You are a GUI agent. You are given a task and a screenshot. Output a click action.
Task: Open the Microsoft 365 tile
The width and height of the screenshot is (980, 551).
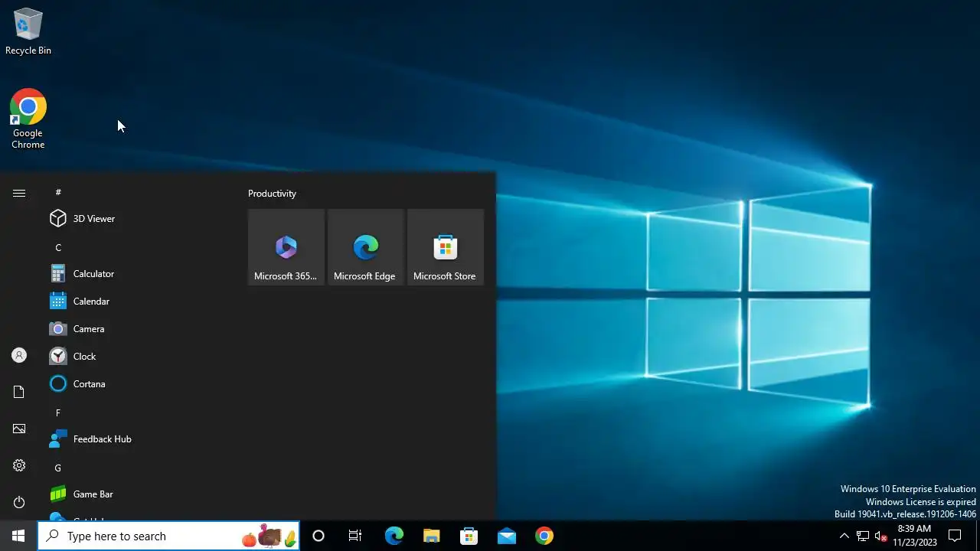(x=286, y=247)
